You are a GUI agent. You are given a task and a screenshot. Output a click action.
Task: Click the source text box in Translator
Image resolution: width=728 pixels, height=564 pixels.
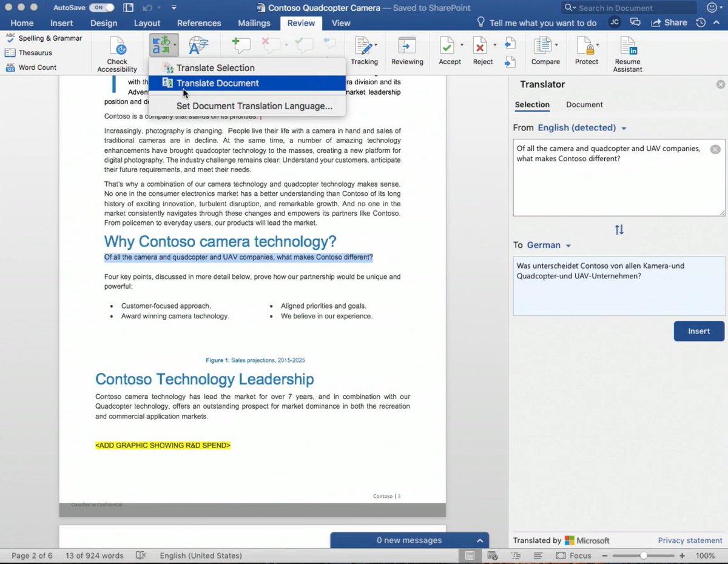pyautogui.click(x=619, y=177)
